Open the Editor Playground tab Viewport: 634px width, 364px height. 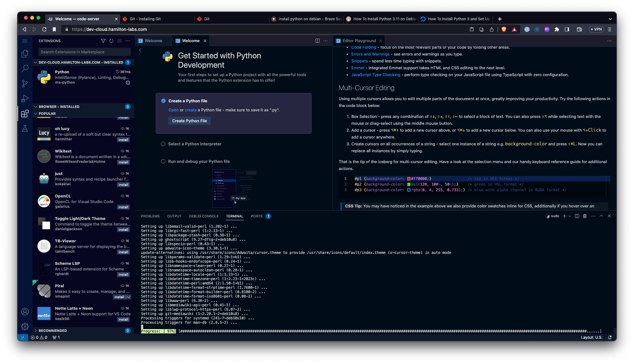359,41
